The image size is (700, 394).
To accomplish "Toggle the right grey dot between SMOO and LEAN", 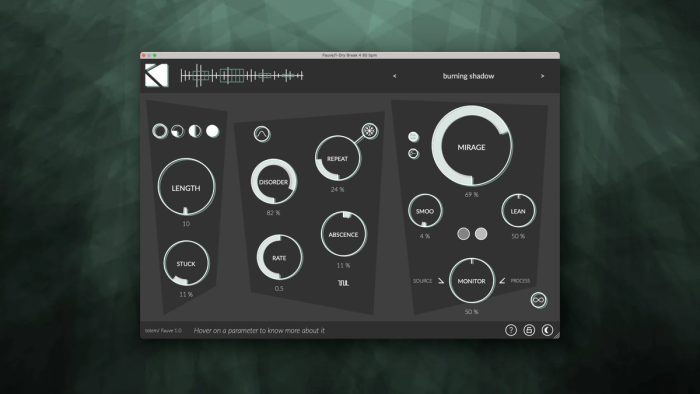I will pos(481,234).
